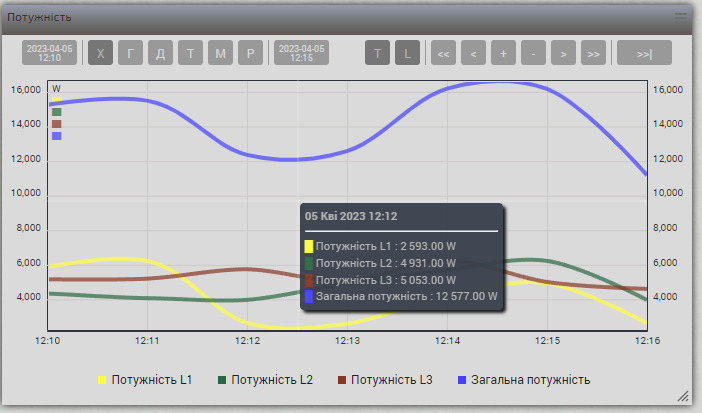Jump forward with the '>>' button
The width and height of the screenshot is (702, 413).
593,53
